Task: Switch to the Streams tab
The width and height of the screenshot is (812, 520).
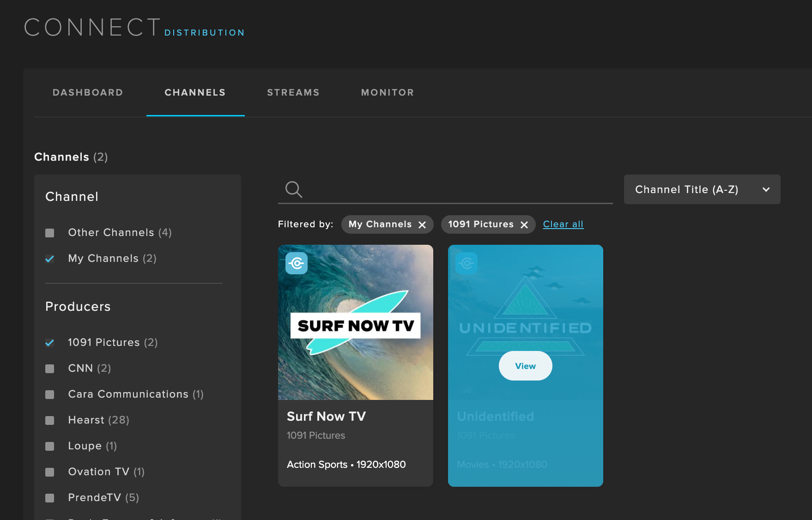Action: pos(293,92)
